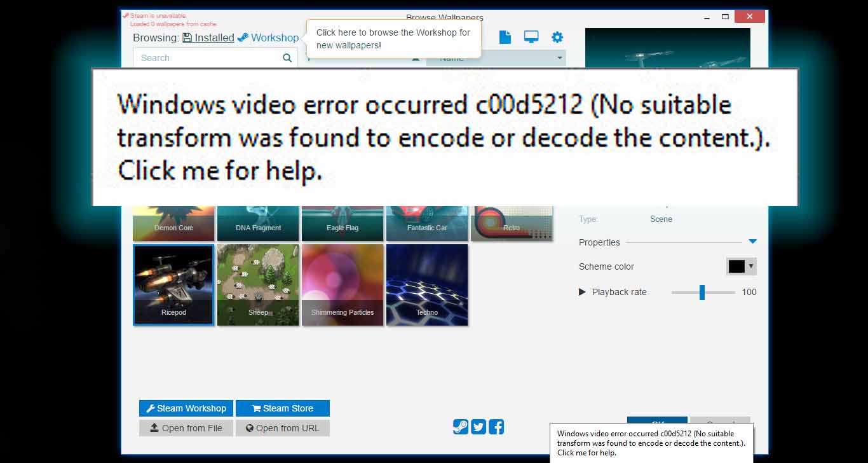Open settings with the gear icon

[557, 37]
